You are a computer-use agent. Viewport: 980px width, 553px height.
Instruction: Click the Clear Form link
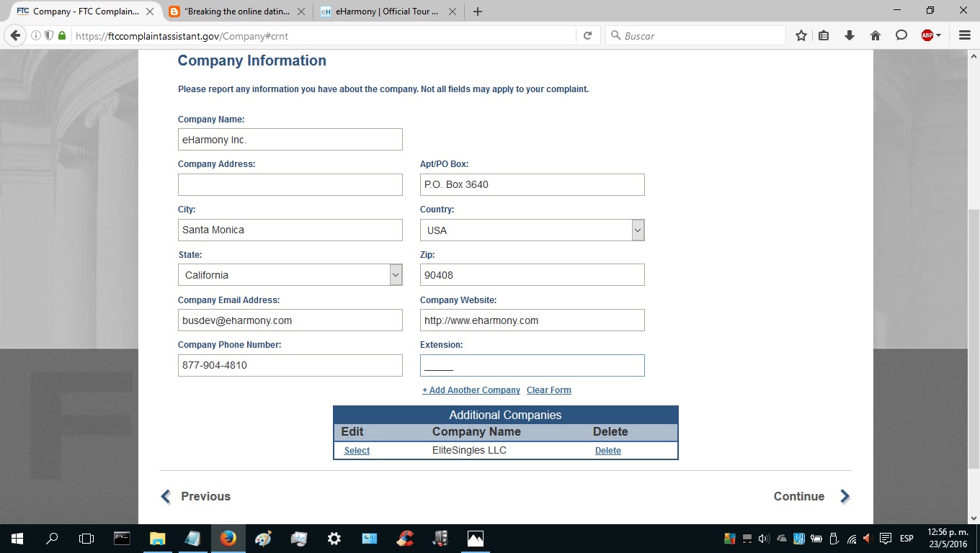(x=549, y=390)
